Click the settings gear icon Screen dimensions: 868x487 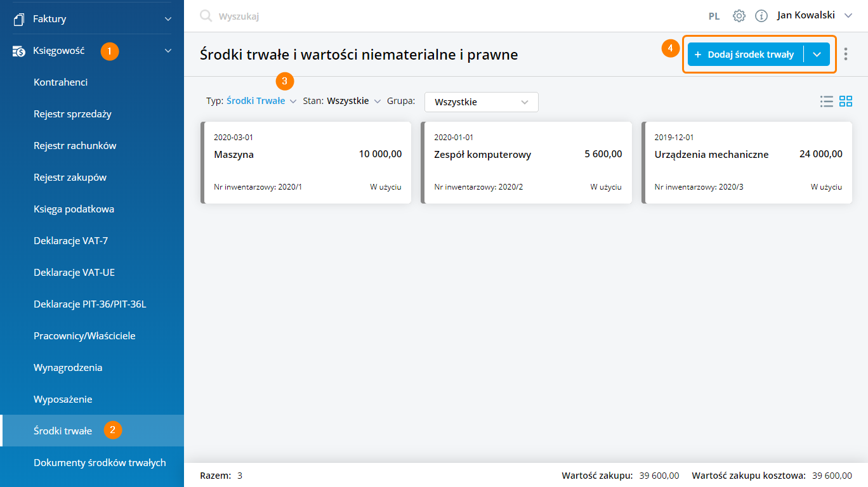click(x=739, y=16)
